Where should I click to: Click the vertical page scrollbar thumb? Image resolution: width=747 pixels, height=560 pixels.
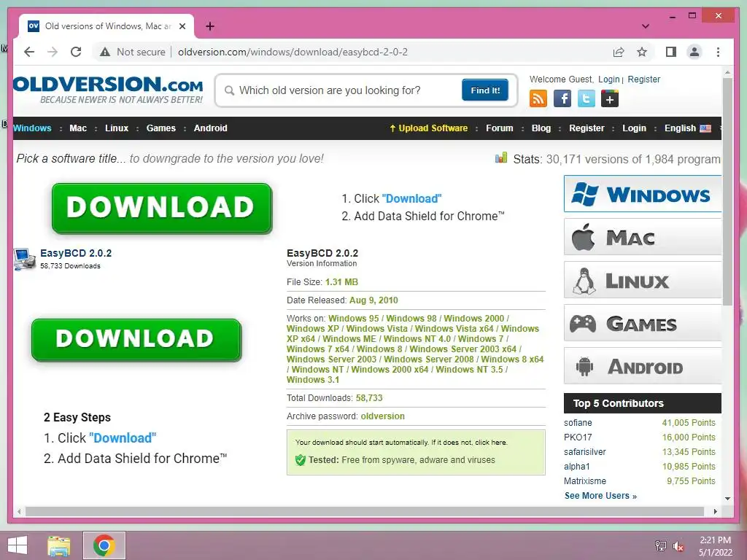coord(727,192)
